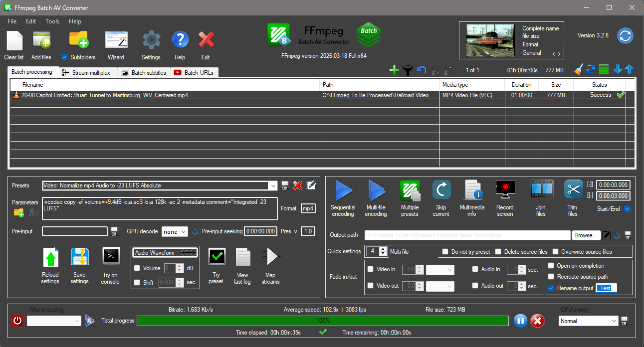Click Skip current icon

click(441, 190)
